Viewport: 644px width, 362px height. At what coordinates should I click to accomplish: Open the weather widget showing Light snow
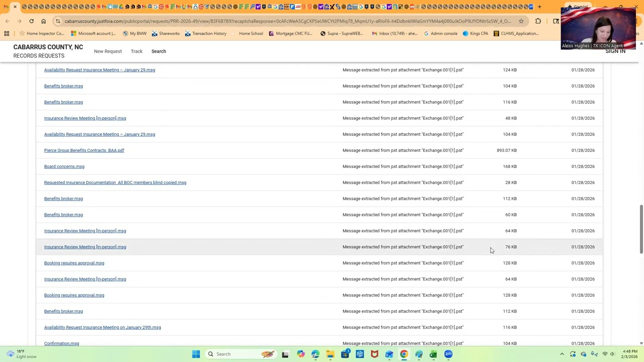tap(20, 354)
